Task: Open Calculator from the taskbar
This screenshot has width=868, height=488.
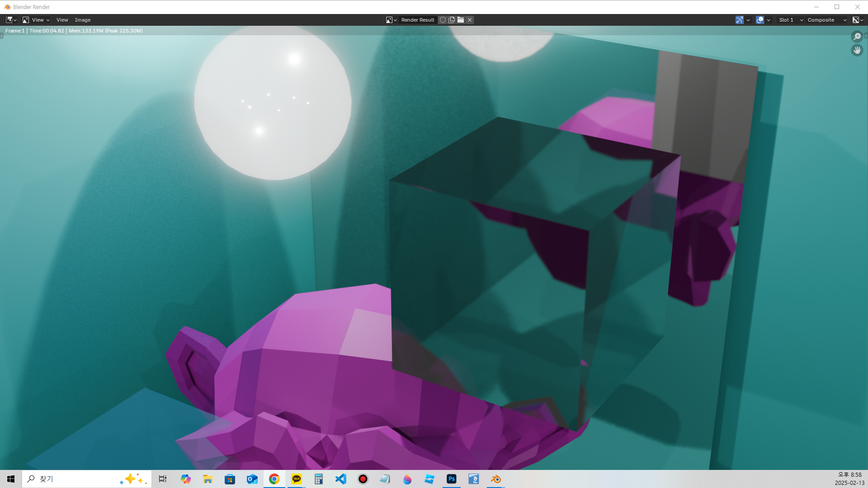Action: 318,479
